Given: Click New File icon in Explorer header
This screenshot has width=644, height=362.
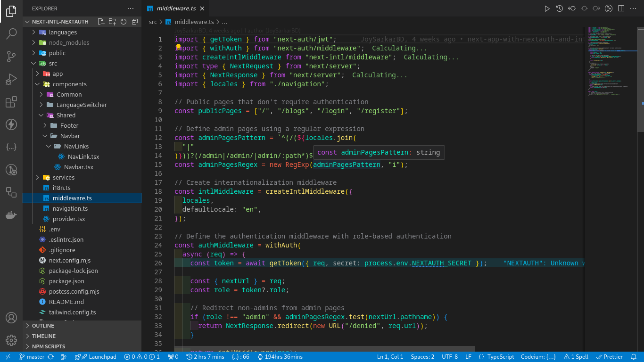Looking at the screenshot, I should click(101, 22).
